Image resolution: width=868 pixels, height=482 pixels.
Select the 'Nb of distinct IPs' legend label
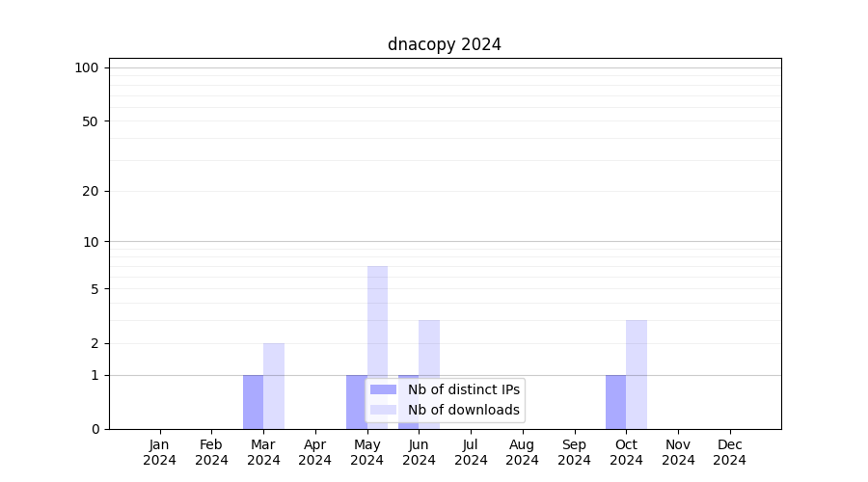click(x=463, y=389)
